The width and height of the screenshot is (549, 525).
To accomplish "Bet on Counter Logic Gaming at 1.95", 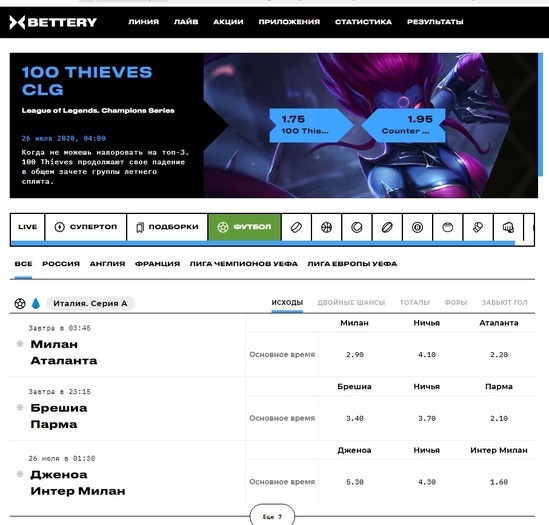I will coord(404,125).
